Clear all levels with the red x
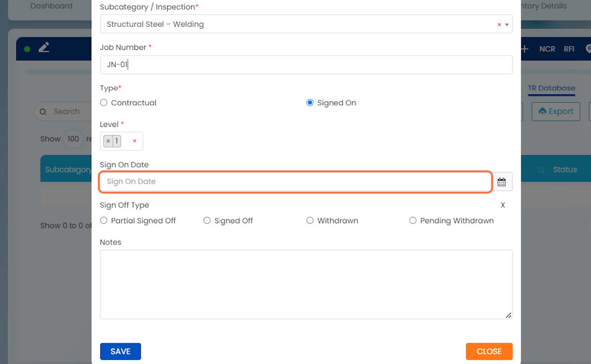 (134, 141)
